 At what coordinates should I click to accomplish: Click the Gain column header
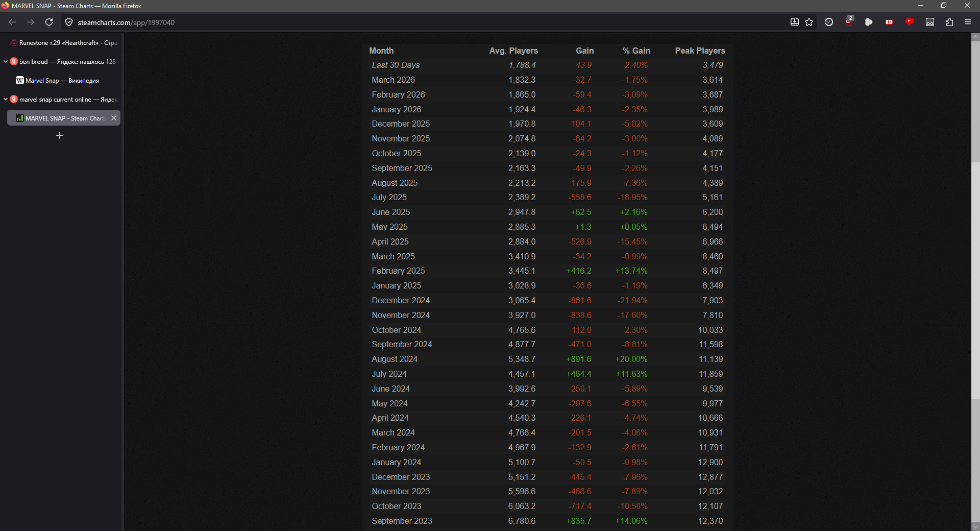pos(585,51)
